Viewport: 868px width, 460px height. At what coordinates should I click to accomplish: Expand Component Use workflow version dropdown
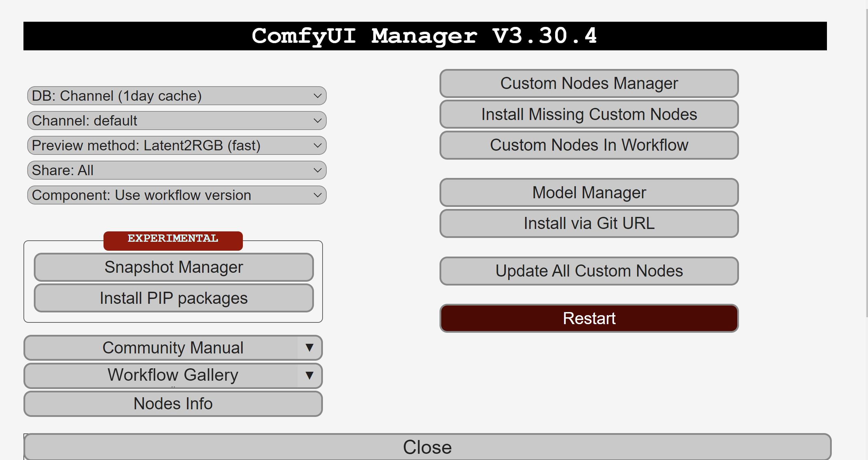[x=177, y=195]
